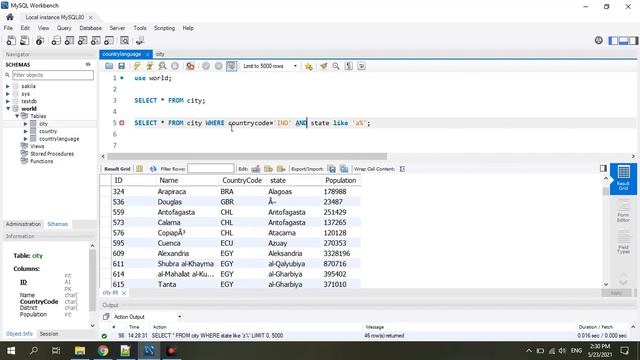The image size is (640, 360).
Task: Switch to the Session tab
Action: tap(49, 334)
